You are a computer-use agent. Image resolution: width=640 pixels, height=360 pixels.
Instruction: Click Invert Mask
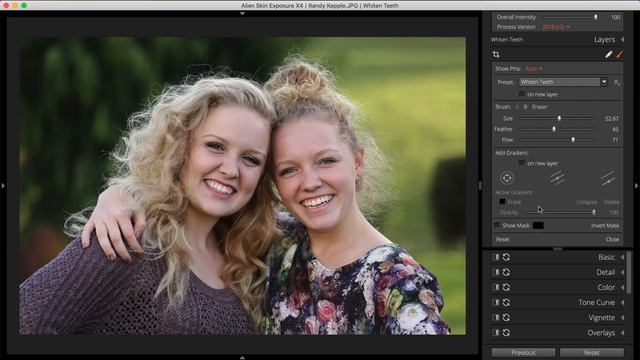[605, 225]
